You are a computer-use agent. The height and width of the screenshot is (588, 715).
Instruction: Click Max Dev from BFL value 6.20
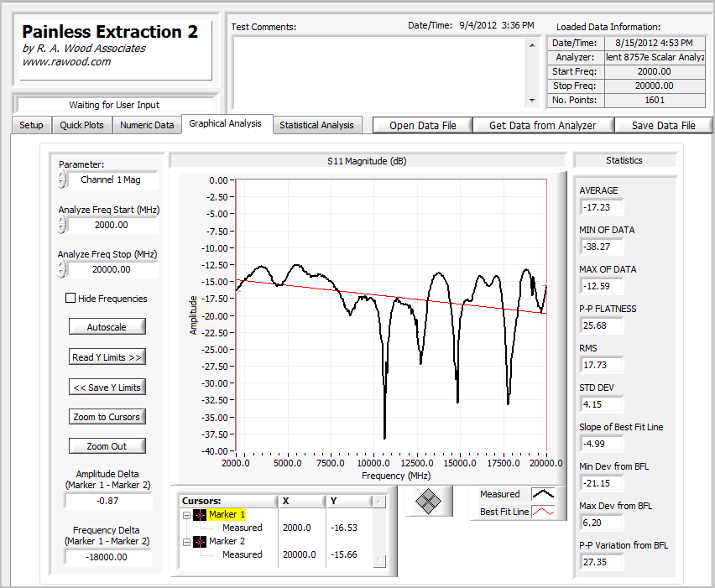tap(602, 523)
